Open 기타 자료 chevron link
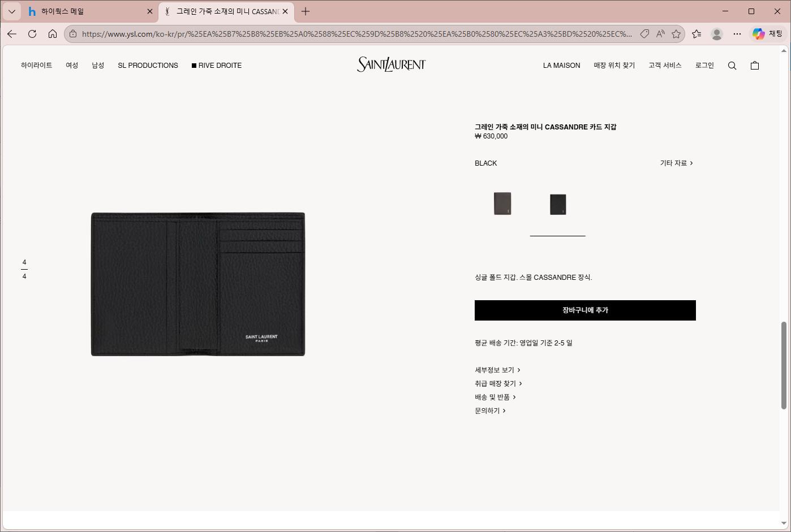 [x=676, y=163]
